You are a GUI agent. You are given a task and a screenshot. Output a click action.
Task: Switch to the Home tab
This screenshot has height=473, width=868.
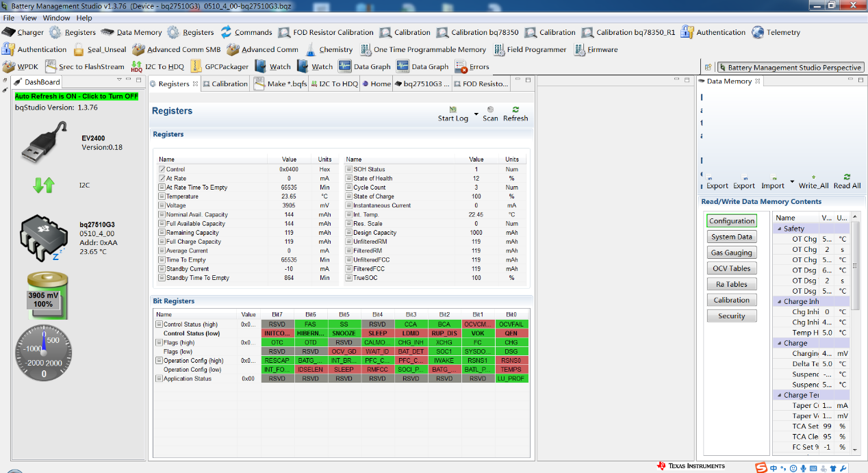click(x=376, y=84)
